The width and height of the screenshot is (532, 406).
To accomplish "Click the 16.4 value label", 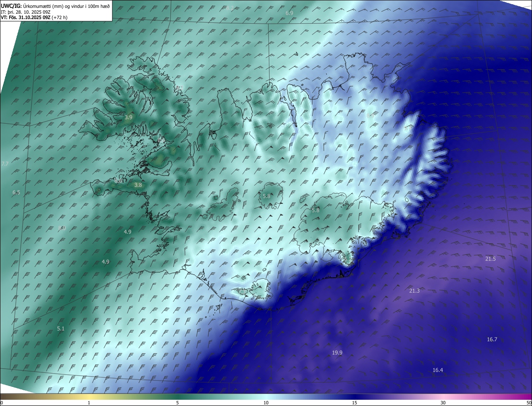I will click(438, 370).
